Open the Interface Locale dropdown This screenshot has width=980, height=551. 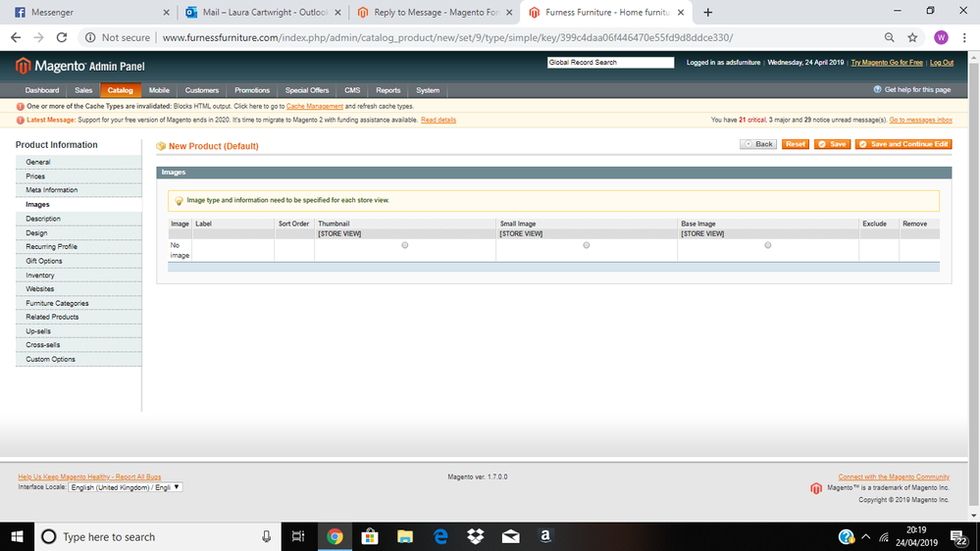coord(125,487)
